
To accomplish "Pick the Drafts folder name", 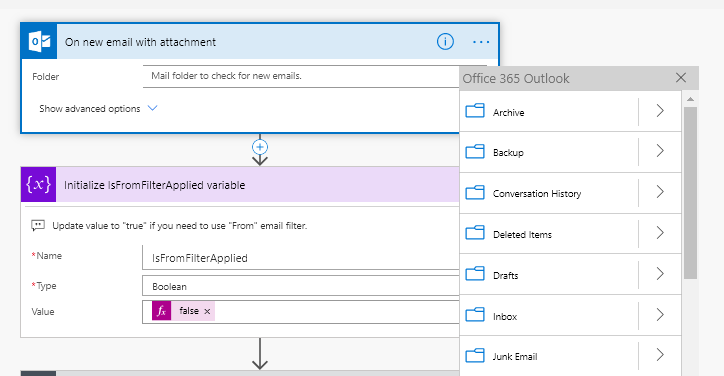I will pos(506,276).
